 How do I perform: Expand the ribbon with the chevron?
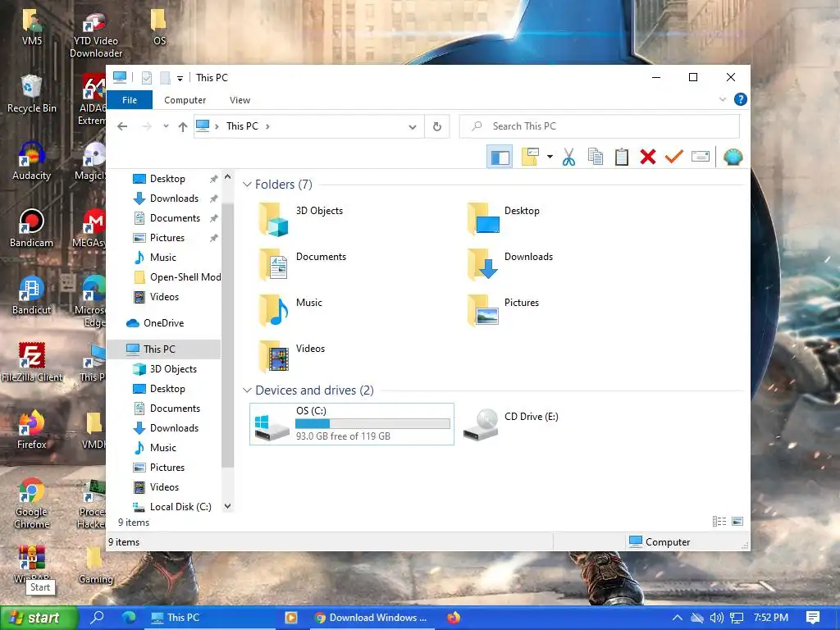tap(722, 99)
